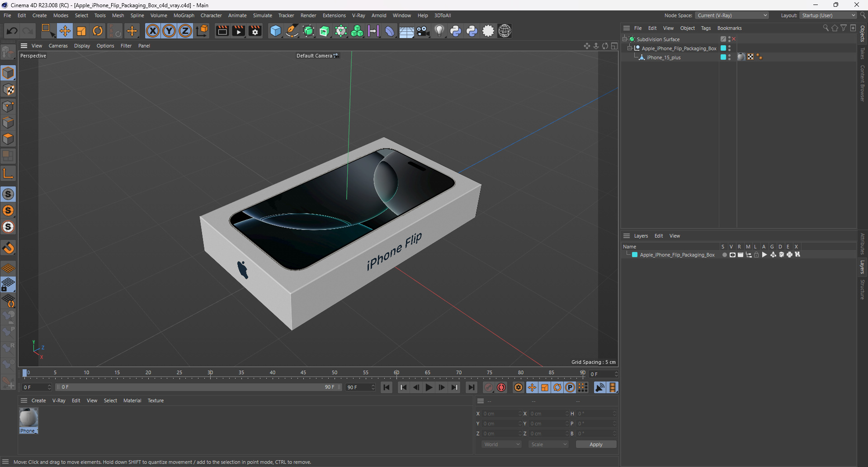The image size is (868, 467).
Task: Click Apple_iPhone_Flip_Packaging_Box layer color swatch
Action: (x=635, y=255)
